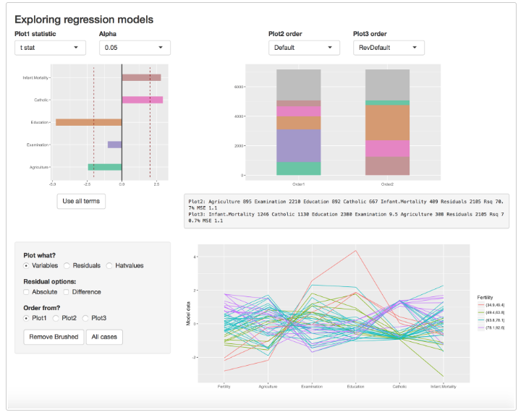This screenshot has height=420, width=526.
Task: Open the Plot3 order dropdown
Action: 389,48
